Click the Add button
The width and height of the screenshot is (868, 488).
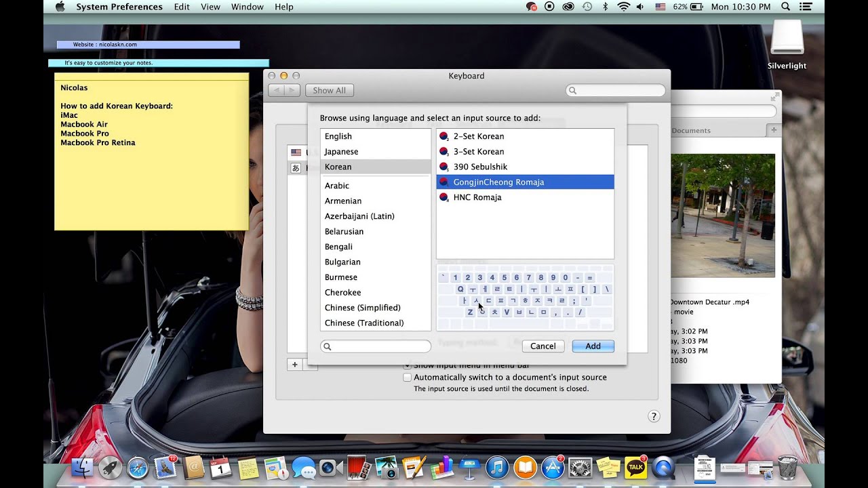click(593, 346)
